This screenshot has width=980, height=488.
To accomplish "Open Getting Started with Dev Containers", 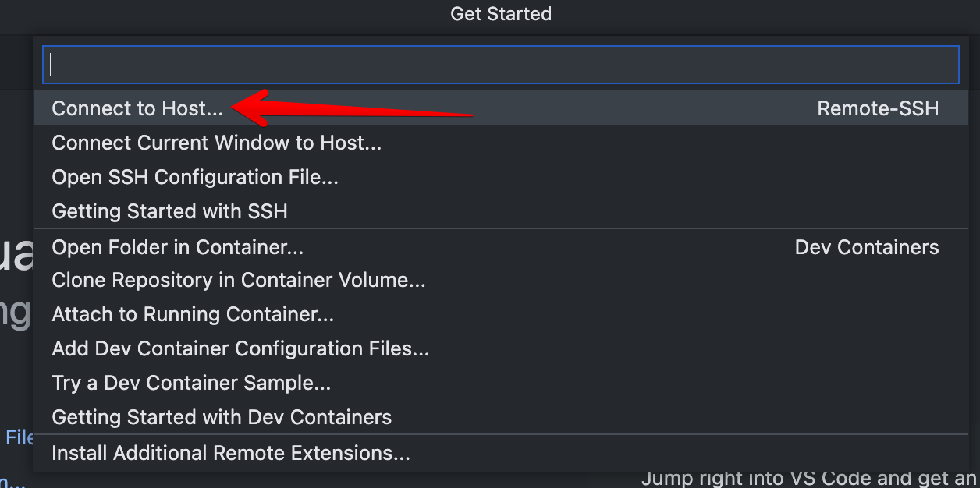I will (222, 418).
